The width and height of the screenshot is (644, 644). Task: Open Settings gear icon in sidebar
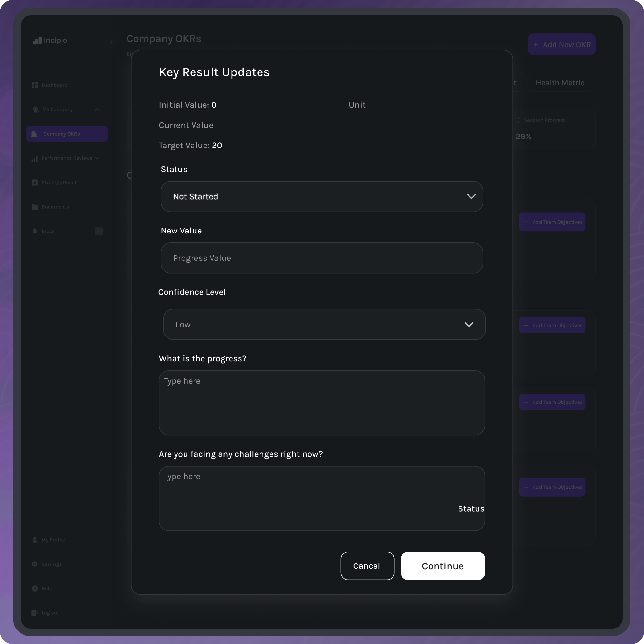[x=35, y=564]
